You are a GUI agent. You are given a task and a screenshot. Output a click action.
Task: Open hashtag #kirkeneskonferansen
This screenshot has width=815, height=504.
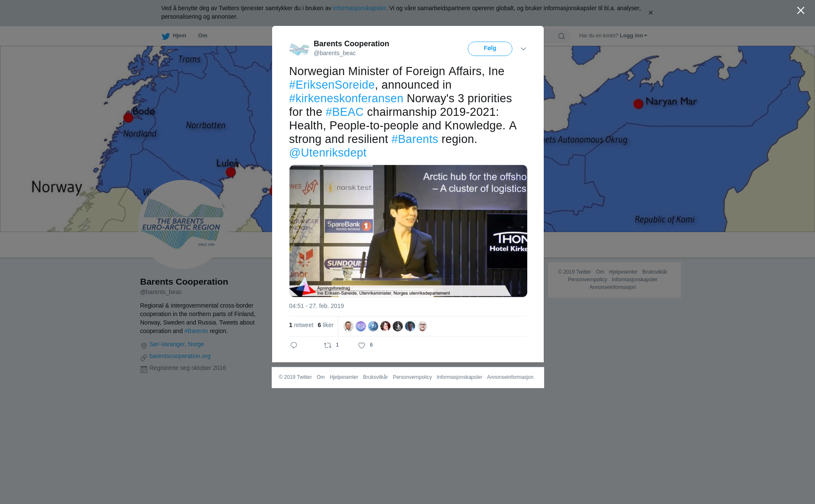346,98
